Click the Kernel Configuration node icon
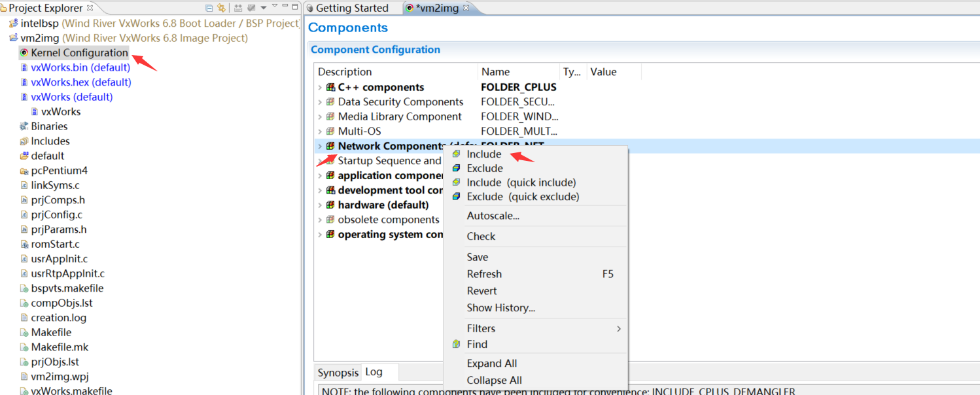This screenshot has width=980, height=395. coord(24,52)
